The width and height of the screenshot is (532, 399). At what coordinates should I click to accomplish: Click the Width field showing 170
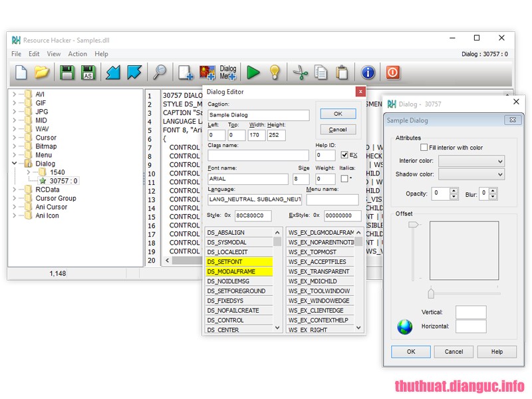256,135
